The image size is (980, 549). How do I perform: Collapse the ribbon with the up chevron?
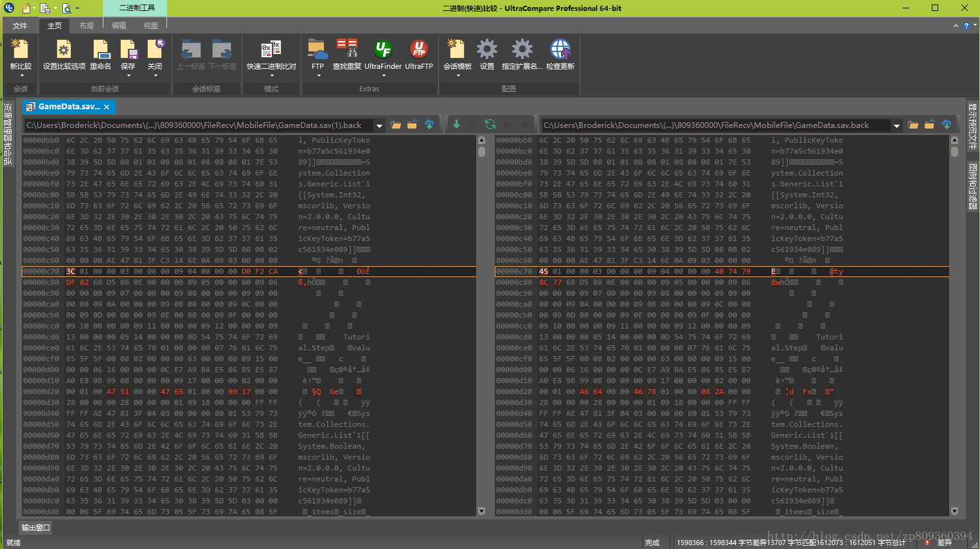[956, 26]
